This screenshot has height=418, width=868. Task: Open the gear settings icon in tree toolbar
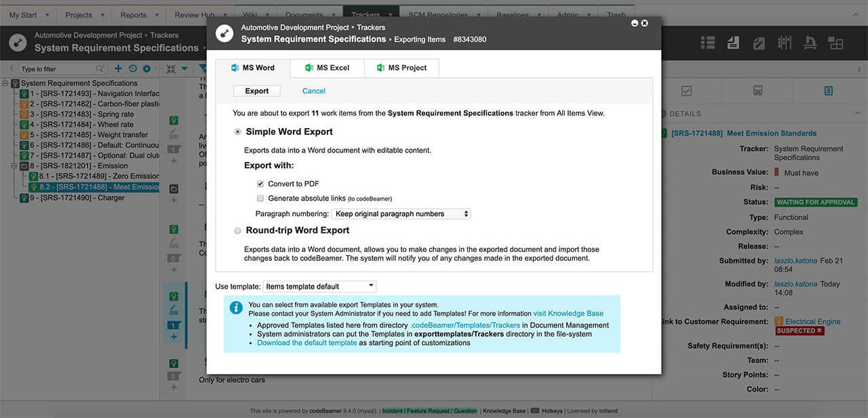(146, 68)
